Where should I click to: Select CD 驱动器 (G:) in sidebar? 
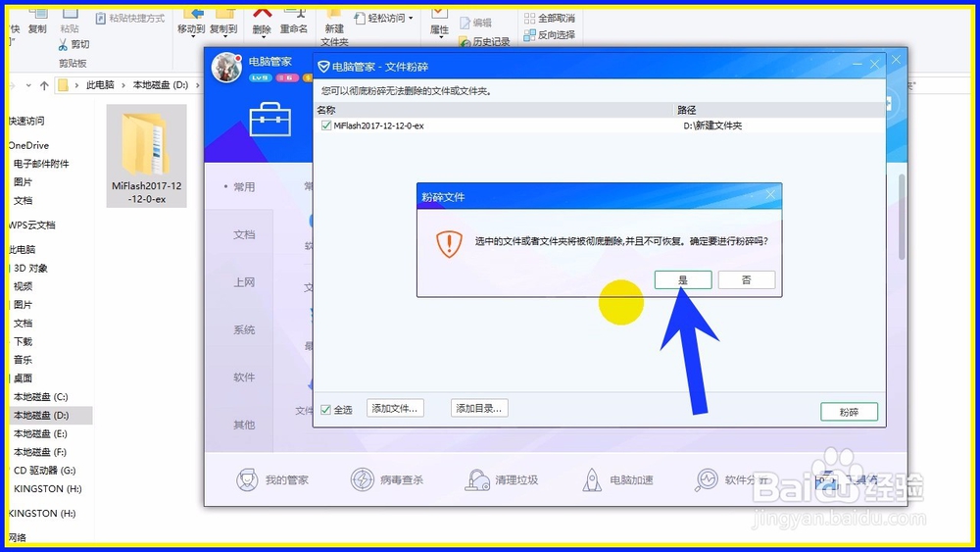pos(44,470)
